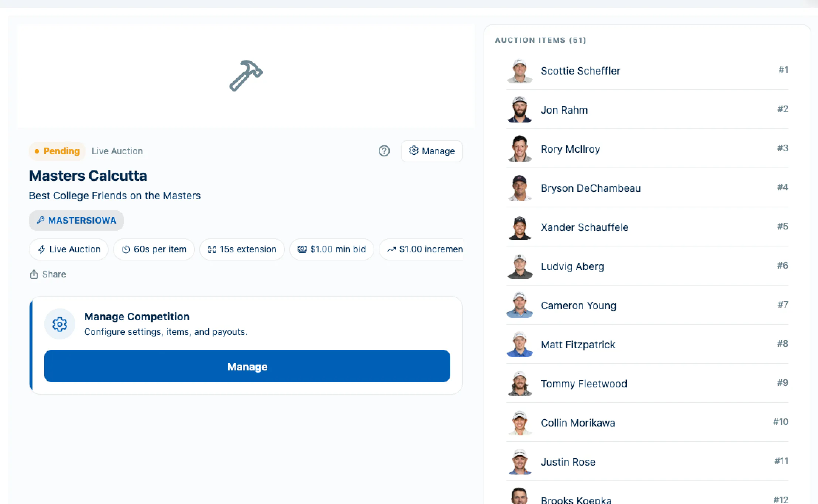Click the #10 rank number
Screen dimensions: 818x504
[780, 422]
